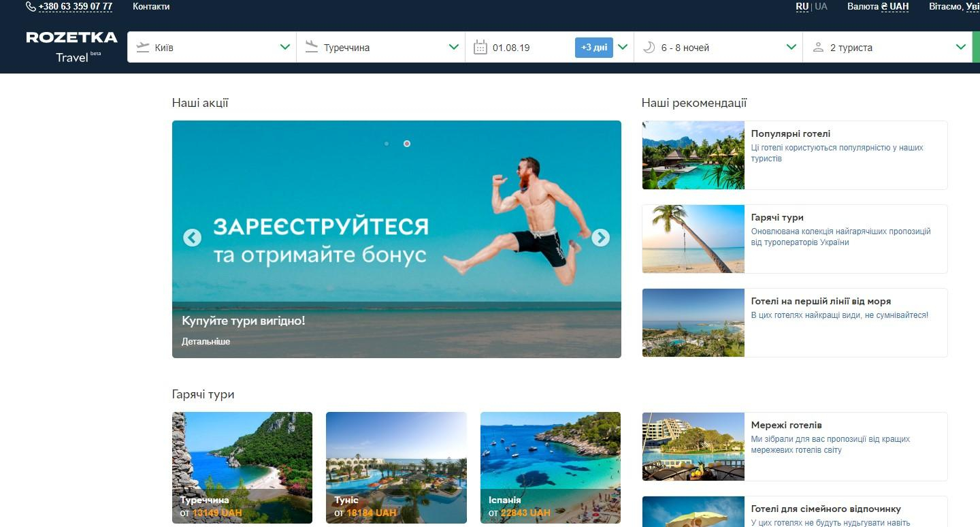Click the right arrow on the promo banner

pos(600,238)
